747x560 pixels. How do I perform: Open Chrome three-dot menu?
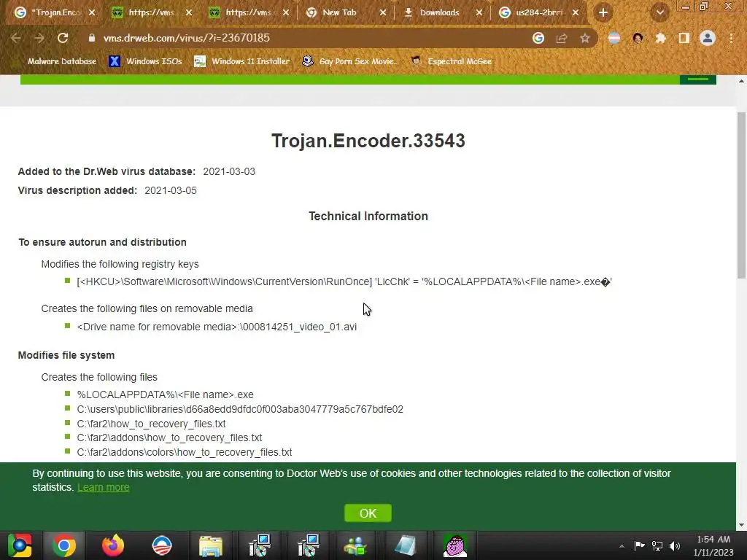(731, 38)
